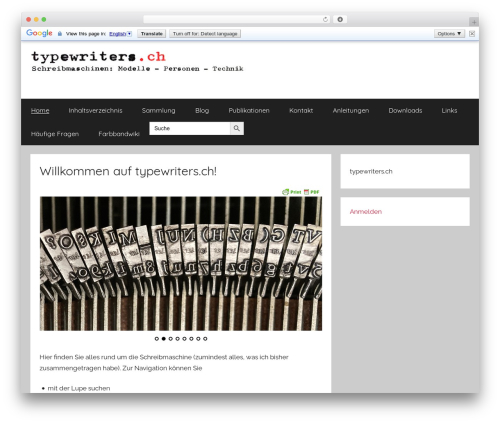The width and height of the screenshot is (500, 423).
Task: Select the third slideshow dot
Action: (x=171, y=339)
